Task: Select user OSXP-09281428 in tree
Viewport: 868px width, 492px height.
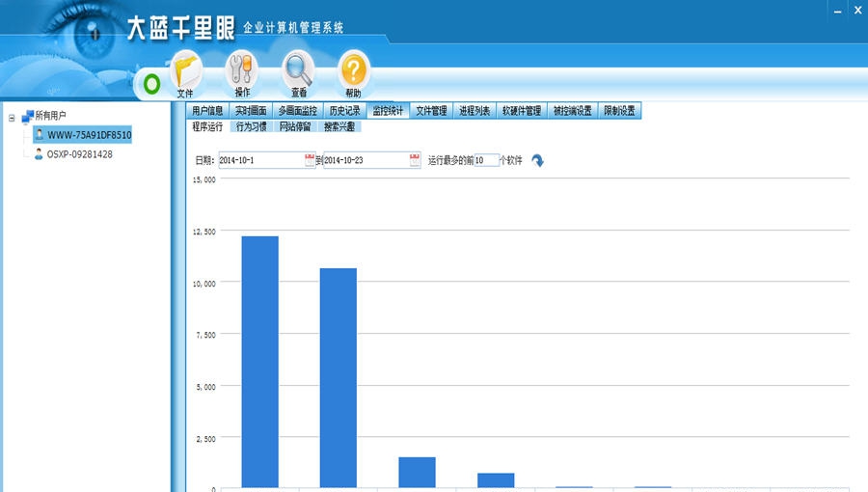Action: (x=79, y=154)
